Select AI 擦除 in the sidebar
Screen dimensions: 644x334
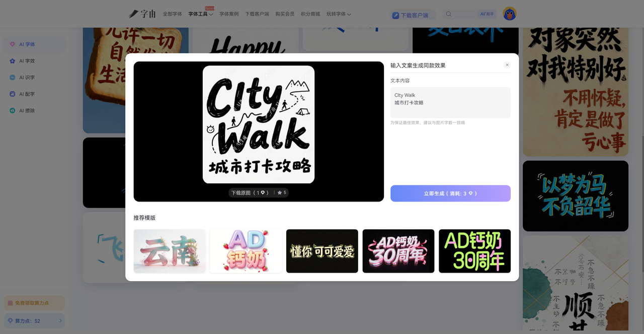click(x=27, y=111)
